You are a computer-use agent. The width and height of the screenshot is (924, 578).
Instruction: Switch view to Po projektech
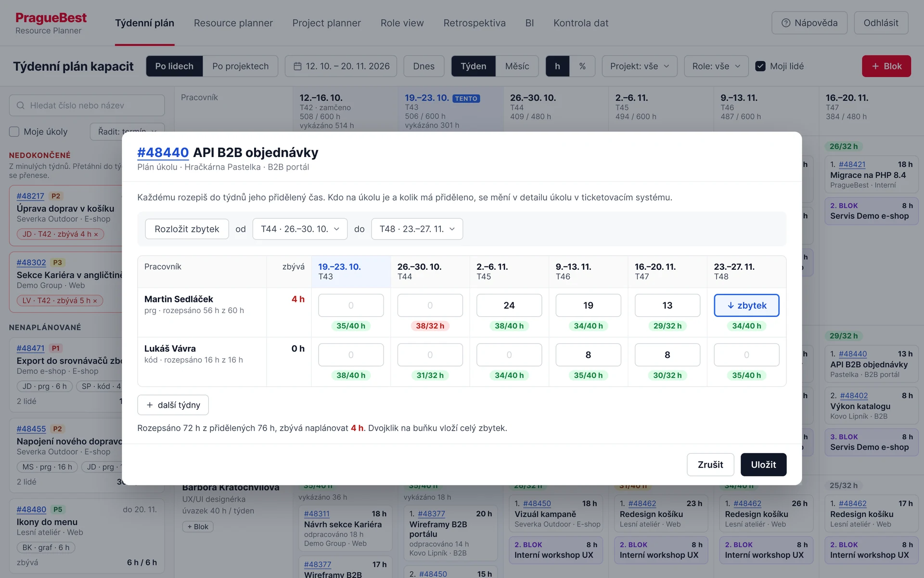tap(240, 66)
